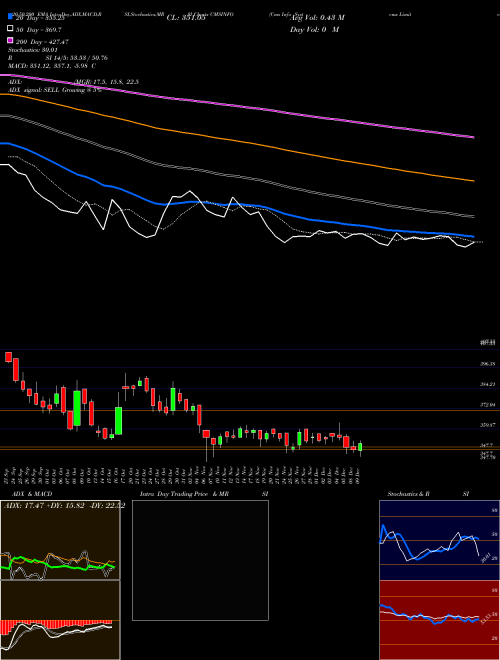Select the '50 Day = 369.7' legend text
The width and height of the screenshot is (500, 660).
(39, 29)
